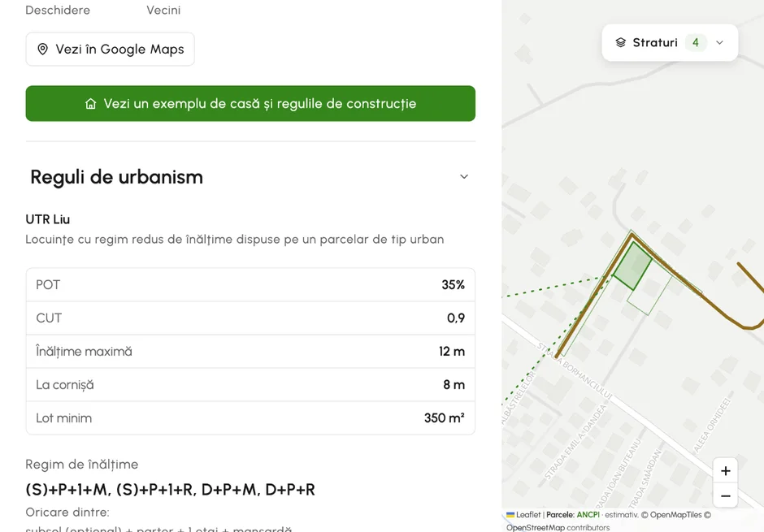Select the POT row value 35%
764x532 pixels.
pyautogui.click(x=454, y=285)
